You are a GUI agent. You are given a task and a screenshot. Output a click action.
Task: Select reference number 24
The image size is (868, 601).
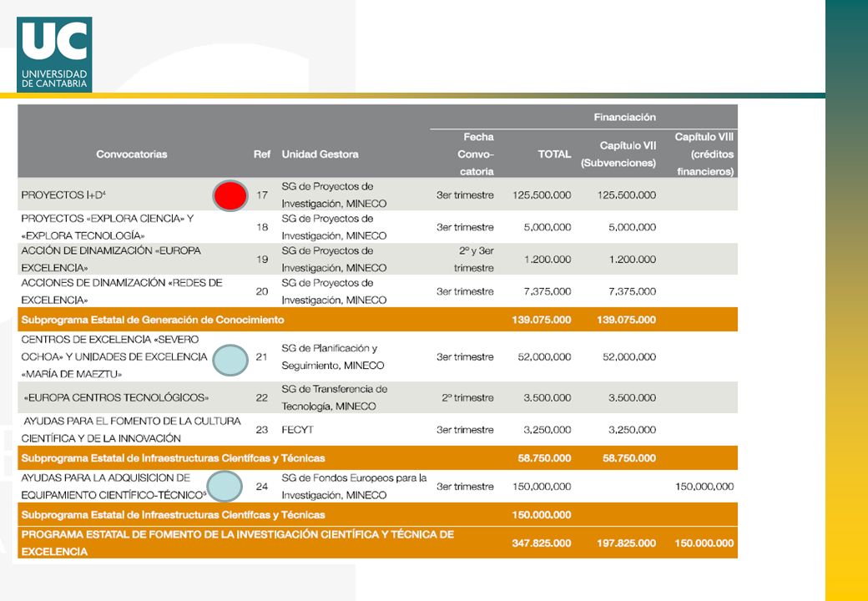tap(262, 487)
